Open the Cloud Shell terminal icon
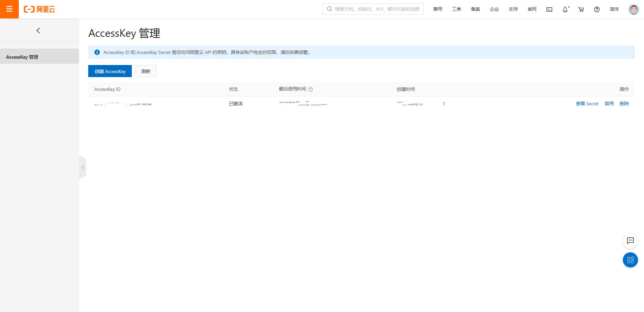The width and height of the screenshot is (644, 312). point(549,9)
